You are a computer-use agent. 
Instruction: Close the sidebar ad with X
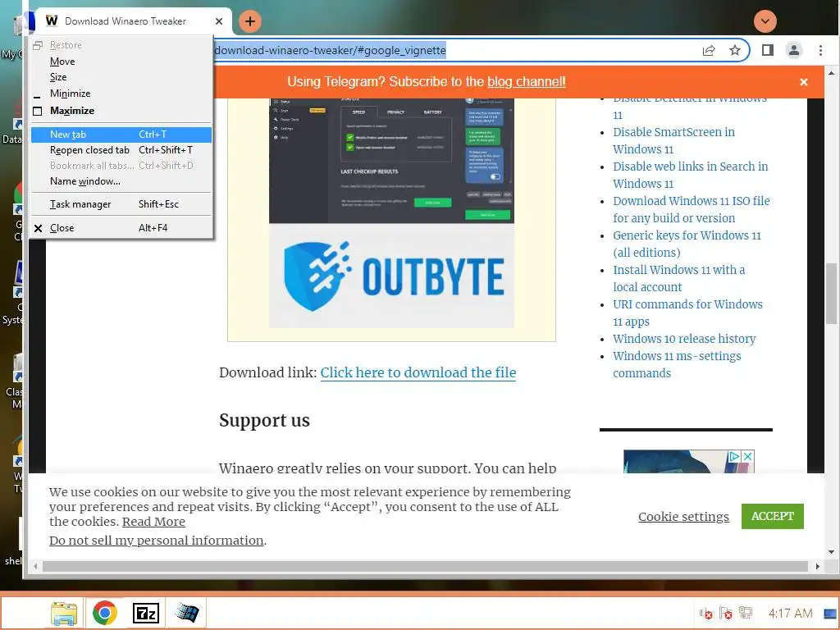tap(748, 456)
